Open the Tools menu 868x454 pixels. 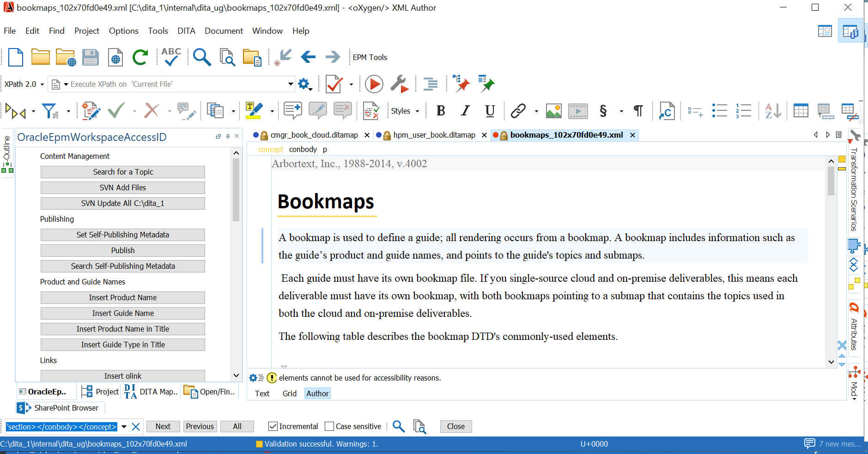(x=158, y=31)
